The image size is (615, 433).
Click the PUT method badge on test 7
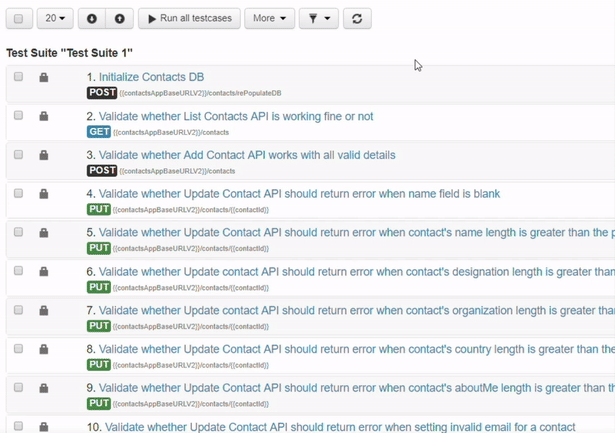98,326
